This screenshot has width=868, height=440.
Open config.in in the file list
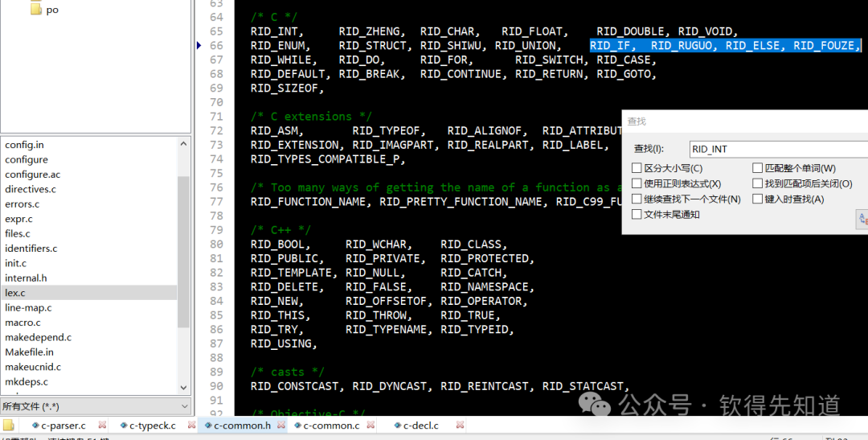pyautogui.click(x=24, y=145)
